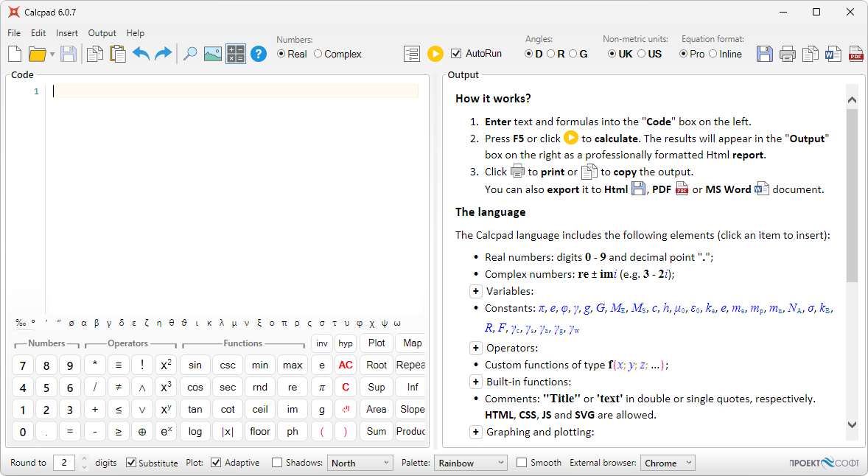Run calculation with the yellow play button
Image resolution: width=868 pixels, height=476 pixels.
(435, 54)
